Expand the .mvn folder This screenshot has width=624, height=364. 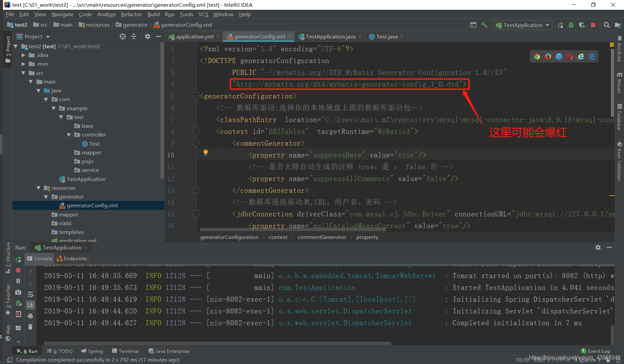tap(23, 64)
